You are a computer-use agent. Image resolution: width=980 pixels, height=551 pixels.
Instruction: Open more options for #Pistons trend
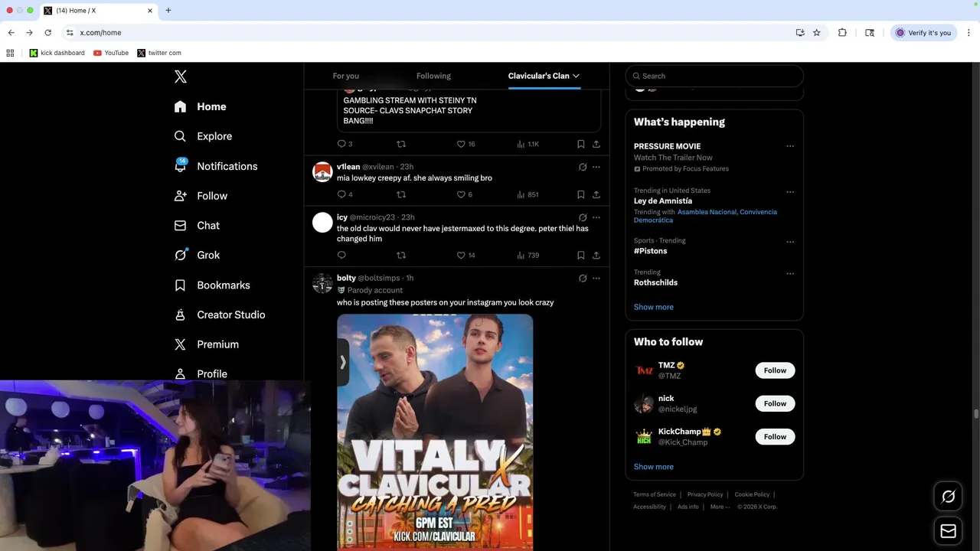pos(790,242)
